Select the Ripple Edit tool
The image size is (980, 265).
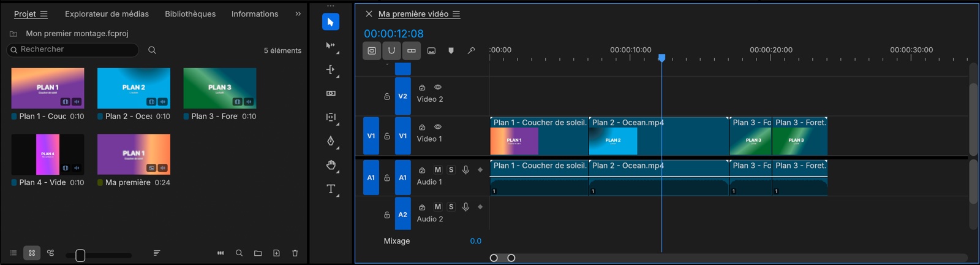331,69
